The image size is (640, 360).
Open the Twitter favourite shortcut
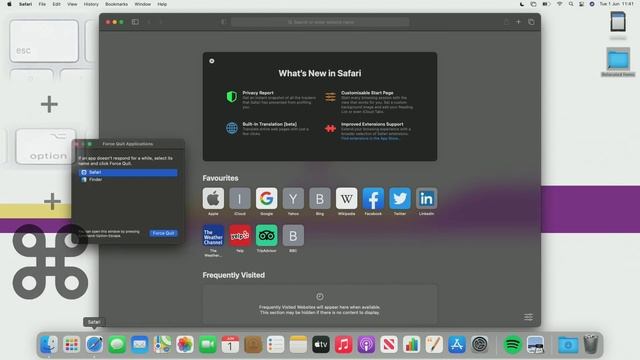(x=400, y=199)
